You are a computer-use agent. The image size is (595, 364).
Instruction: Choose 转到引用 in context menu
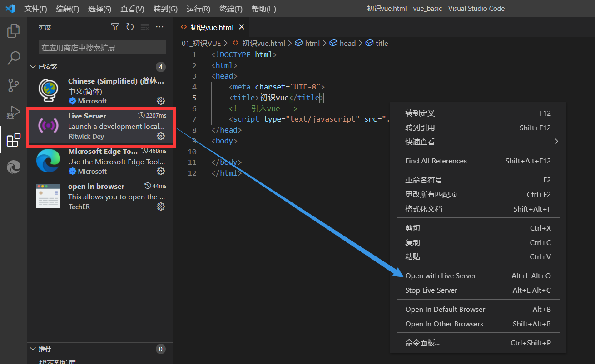478,128
